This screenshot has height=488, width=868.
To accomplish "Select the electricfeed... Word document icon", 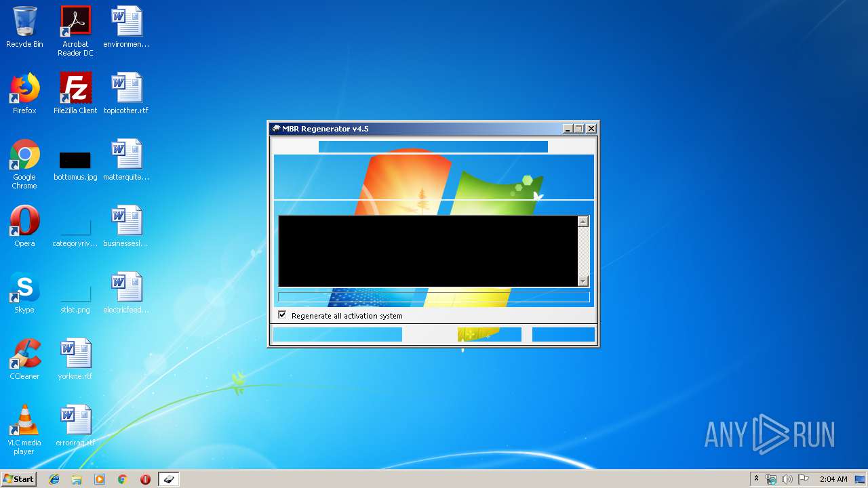I will pyautogui.click(x=126, y=293).
